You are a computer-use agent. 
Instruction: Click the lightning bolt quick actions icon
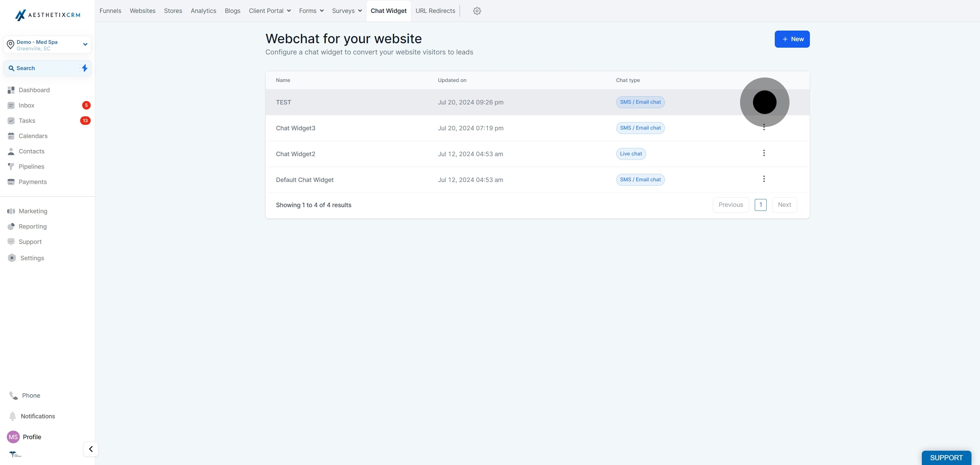(84, 68)
